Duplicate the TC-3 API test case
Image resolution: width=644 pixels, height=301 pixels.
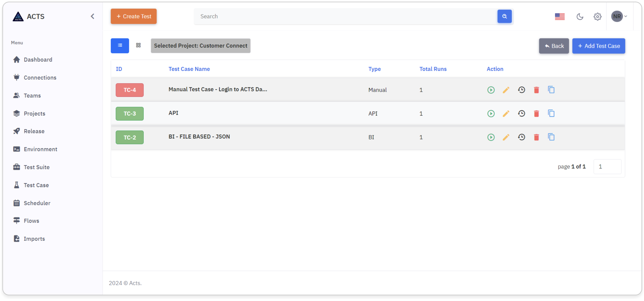click(x=551, y=114)
